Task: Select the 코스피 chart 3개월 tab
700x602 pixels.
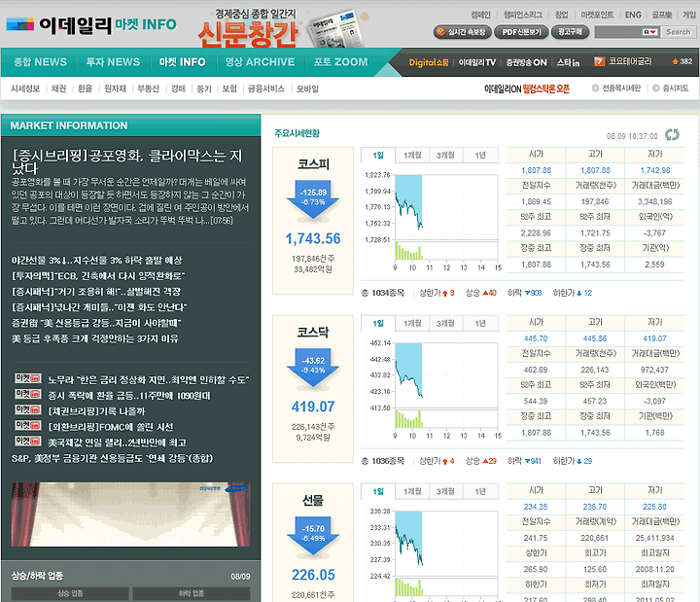Action: tap(445, 155)
